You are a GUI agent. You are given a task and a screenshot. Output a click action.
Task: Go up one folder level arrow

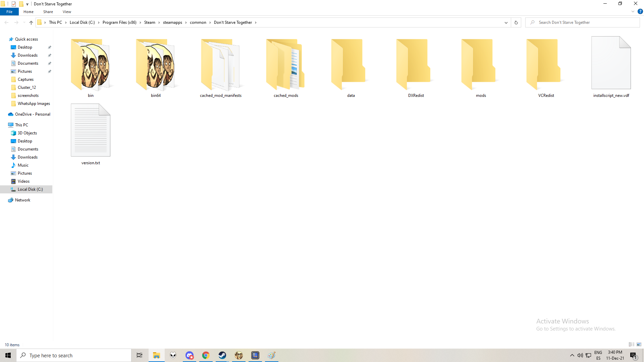point(31,22)
